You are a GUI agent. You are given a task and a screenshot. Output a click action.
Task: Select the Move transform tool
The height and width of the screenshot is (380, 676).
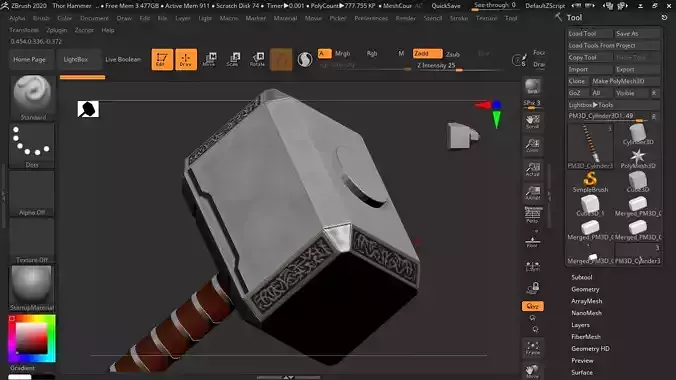coord(209,60)
